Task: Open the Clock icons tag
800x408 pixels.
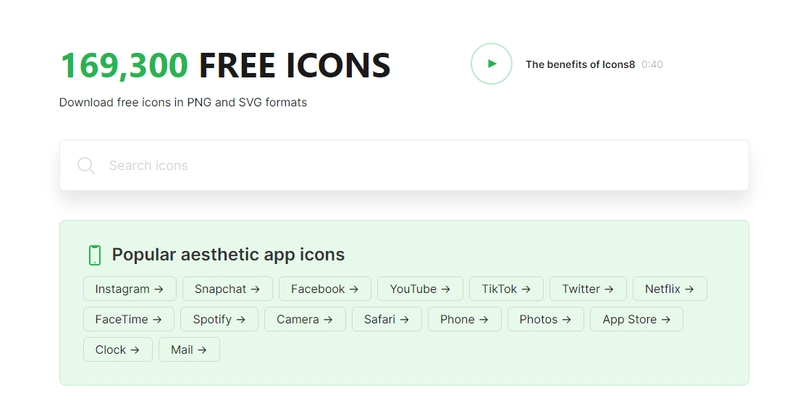Action: pyautogui.click(x=118, y=350)
